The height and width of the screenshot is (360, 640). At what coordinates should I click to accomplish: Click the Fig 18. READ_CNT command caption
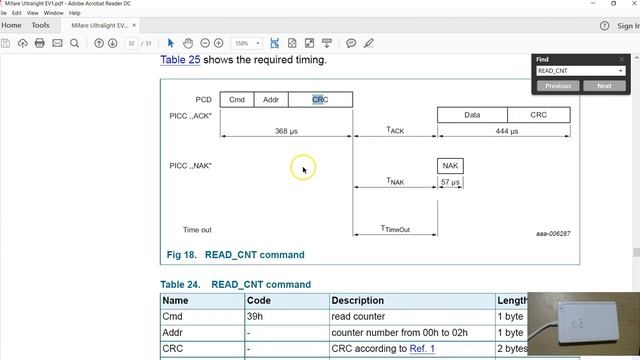coord(236,255)
